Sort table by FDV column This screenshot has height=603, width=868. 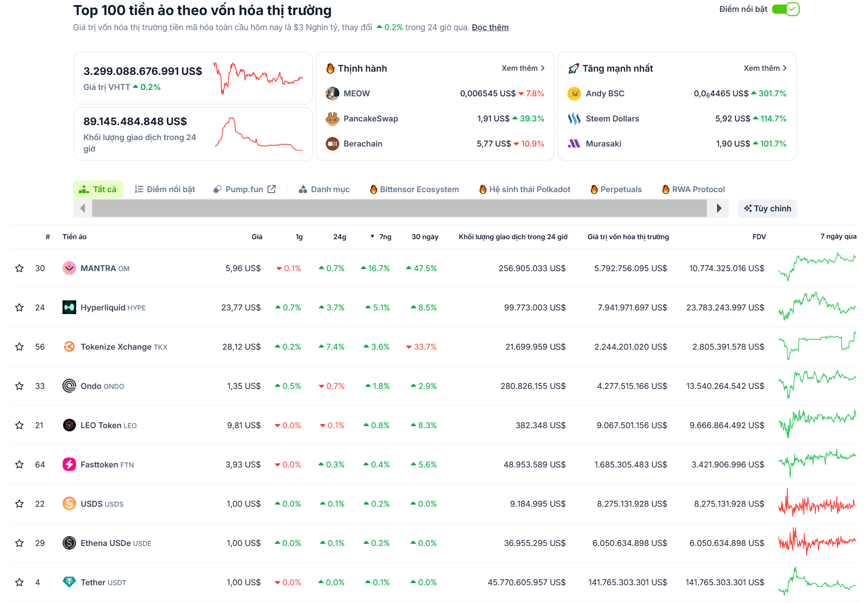pos(759,236)
